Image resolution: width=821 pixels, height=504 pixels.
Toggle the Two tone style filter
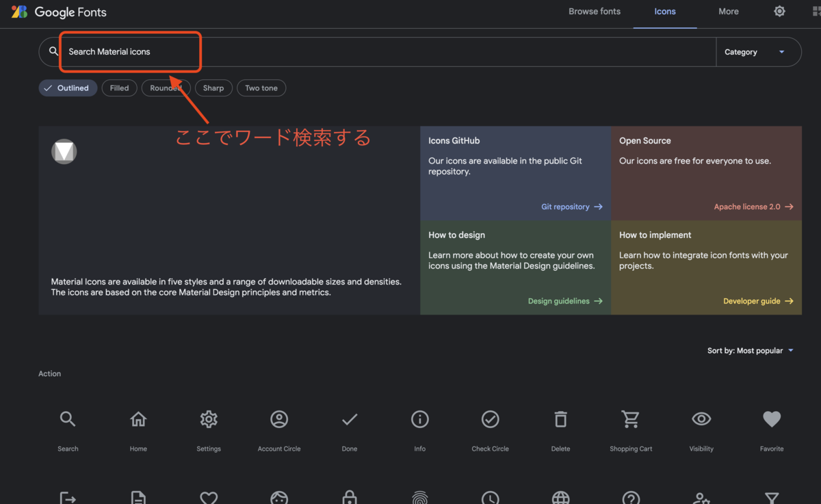click(x=261, y=88)
